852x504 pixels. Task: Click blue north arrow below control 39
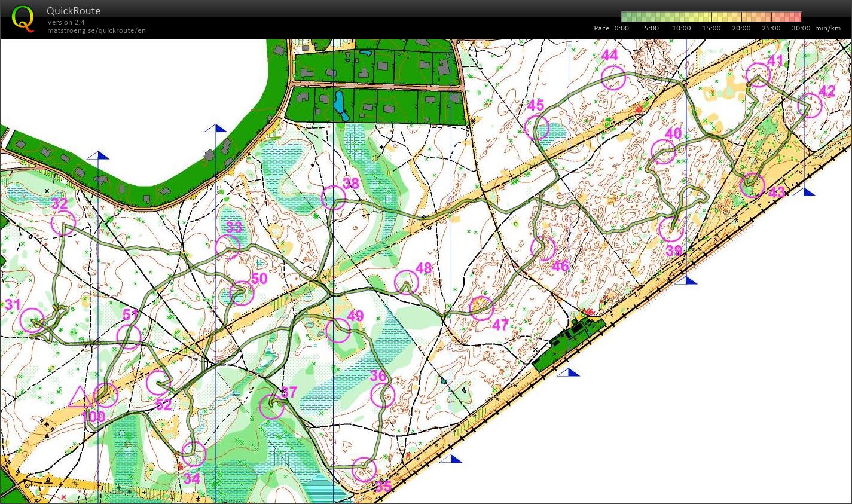(691, 280)
